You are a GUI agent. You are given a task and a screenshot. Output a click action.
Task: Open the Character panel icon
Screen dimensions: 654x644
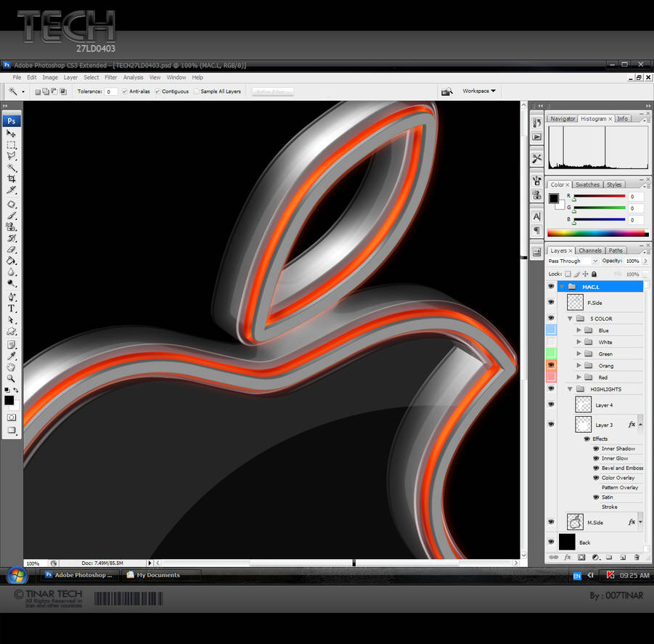point(537,216)
